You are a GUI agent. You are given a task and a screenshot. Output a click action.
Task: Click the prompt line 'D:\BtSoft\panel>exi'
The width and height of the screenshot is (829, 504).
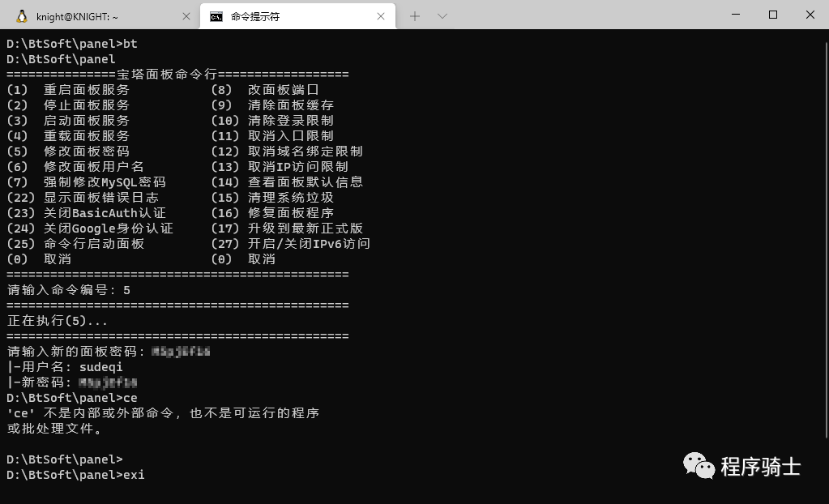click(x=75, y=474)
